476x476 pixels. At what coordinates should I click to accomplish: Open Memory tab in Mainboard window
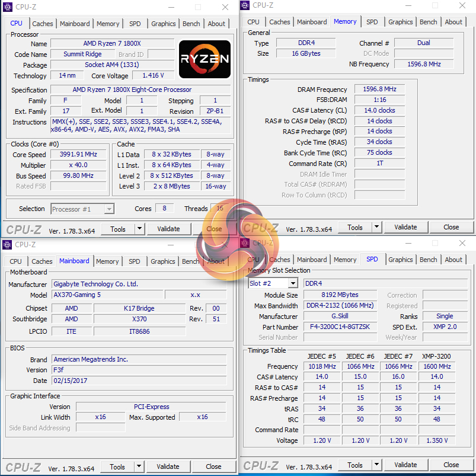(x=107, y=261)
